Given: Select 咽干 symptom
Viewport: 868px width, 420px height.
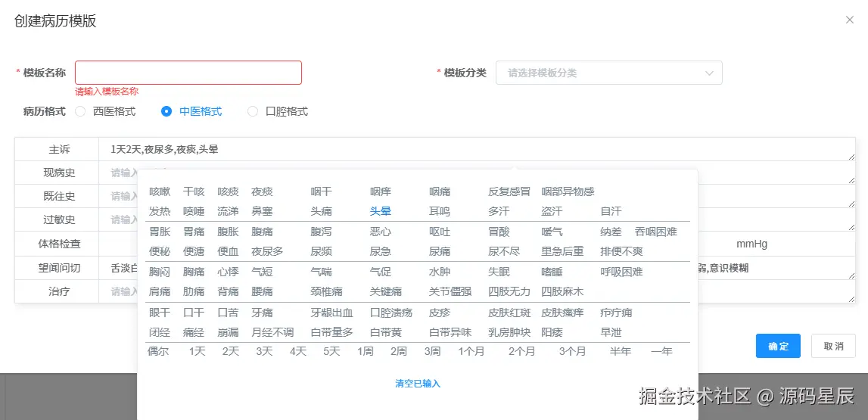Looking at the screenshot, I should (x=321, y=191).
